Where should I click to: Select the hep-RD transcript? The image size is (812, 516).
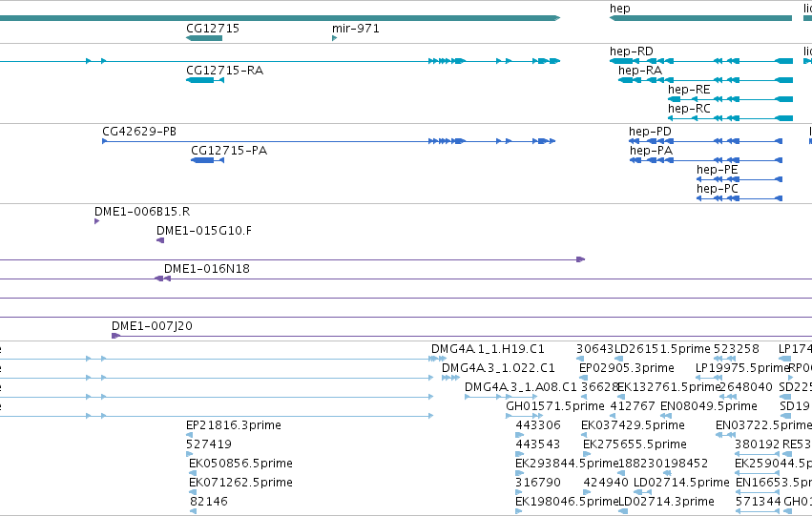pos(701,61)
